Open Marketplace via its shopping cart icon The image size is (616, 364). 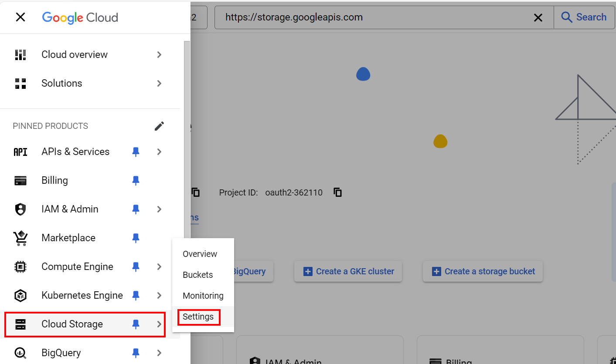click(x=20, y=238)
